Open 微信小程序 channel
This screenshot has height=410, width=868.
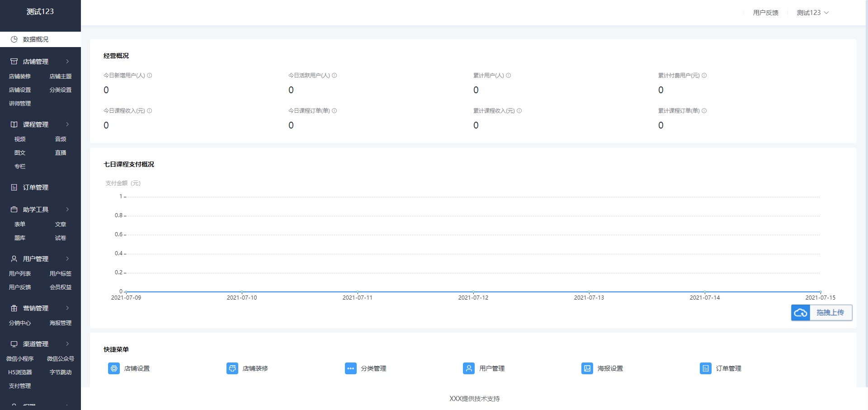(x=20, y=359)
